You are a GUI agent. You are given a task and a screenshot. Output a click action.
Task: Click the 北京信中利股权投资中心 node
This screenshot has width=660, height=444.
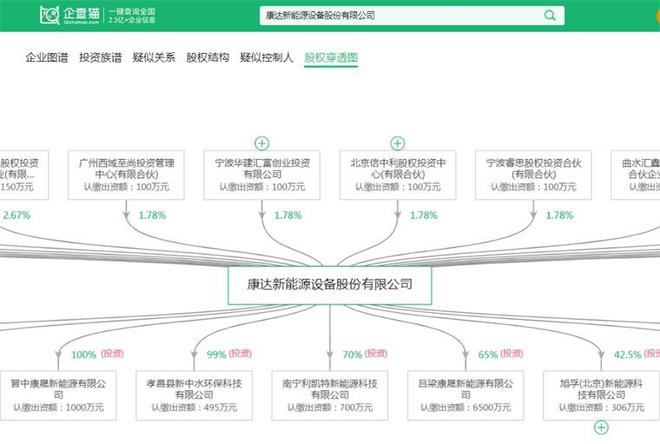(398, 175)
